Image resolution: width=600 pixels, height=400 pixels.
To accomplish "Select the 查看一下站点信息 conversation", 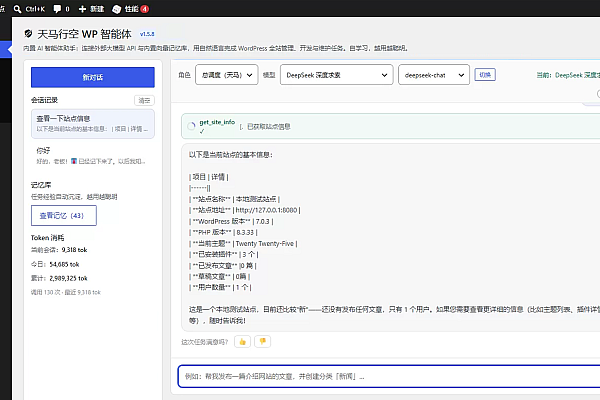I will point(93,124).
